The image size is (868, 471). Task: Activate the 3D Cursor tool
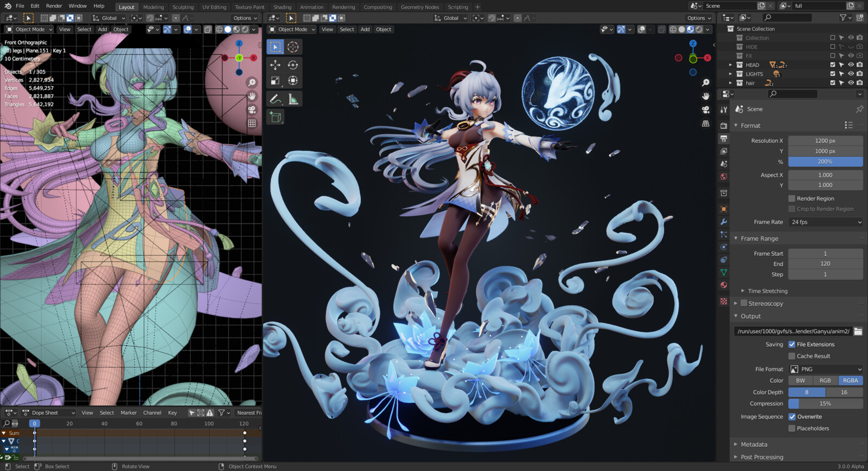point(293,47)
